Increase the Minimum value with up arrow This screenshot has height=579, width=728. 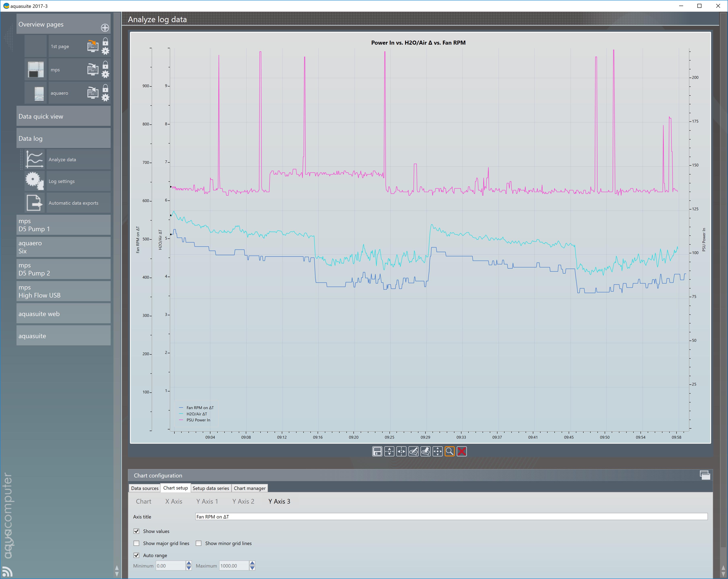(189, 563)
